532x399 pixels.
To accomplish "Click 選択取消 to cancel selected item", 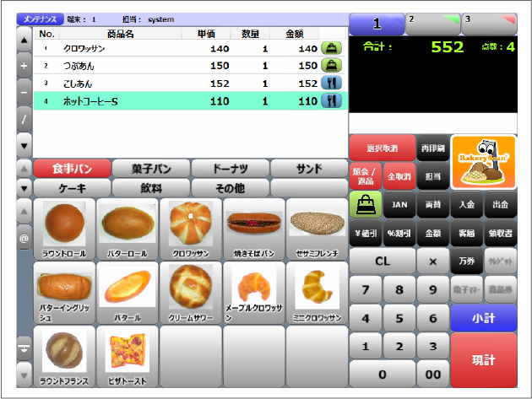I will pyautogui.click(x=383, y=148).
